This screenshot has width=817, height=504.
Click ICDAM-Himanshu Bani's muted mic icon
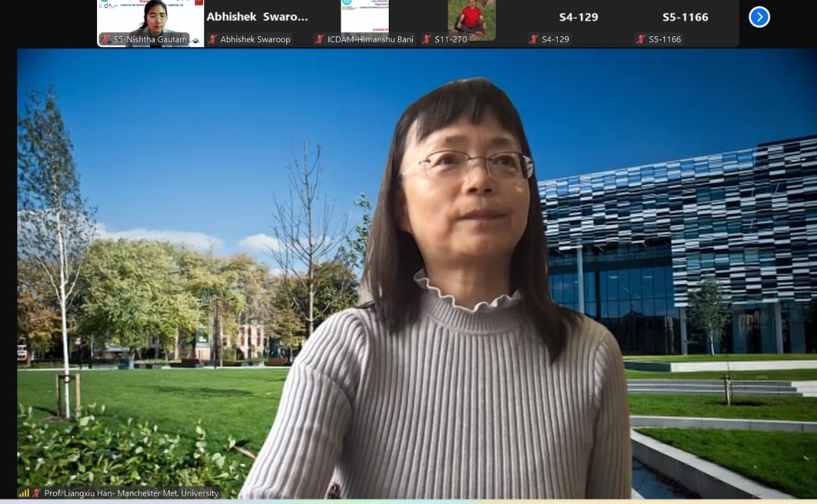tap(320, 40)
